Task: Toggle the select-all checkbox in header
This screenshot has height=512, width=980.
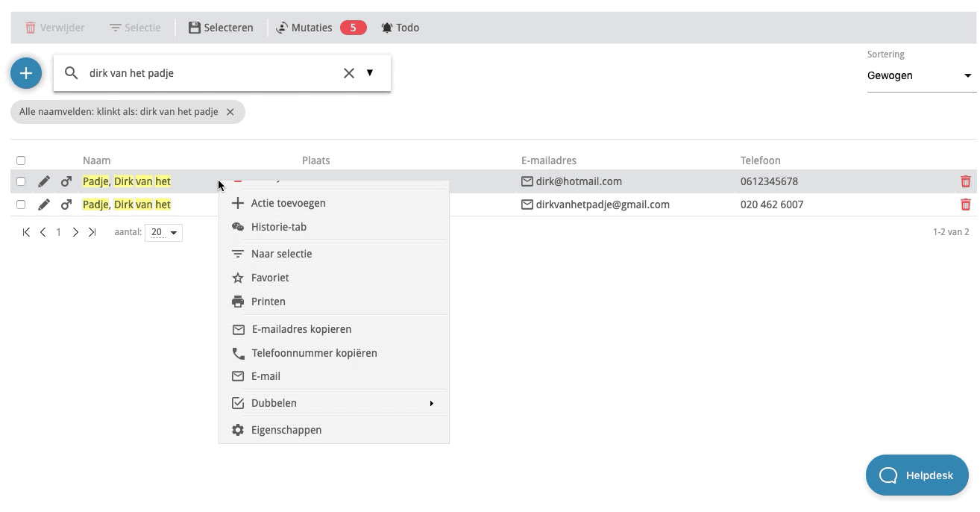Action: tap(21, 160)
